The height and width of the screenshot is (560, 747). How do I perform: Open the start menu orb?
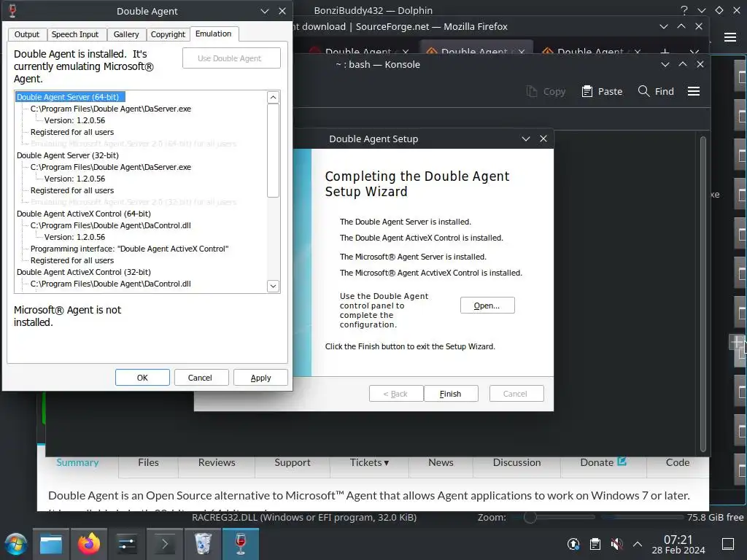(16, 544)
